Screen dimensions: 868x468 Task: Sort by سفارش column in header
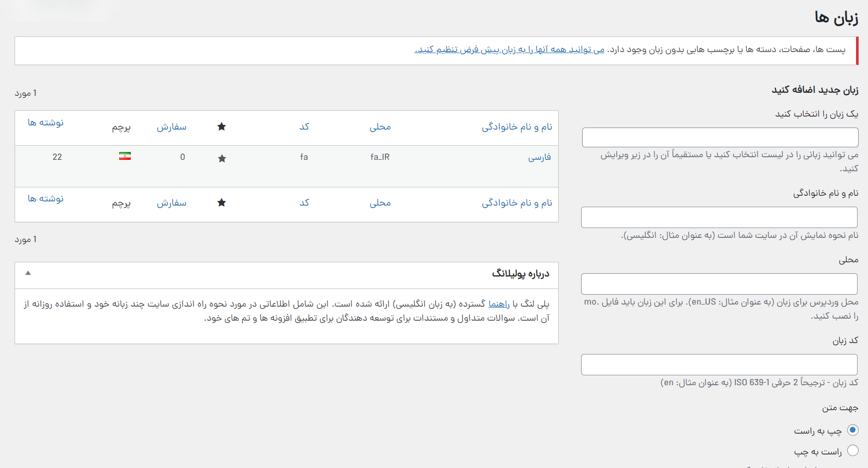[x=171, y=127]
